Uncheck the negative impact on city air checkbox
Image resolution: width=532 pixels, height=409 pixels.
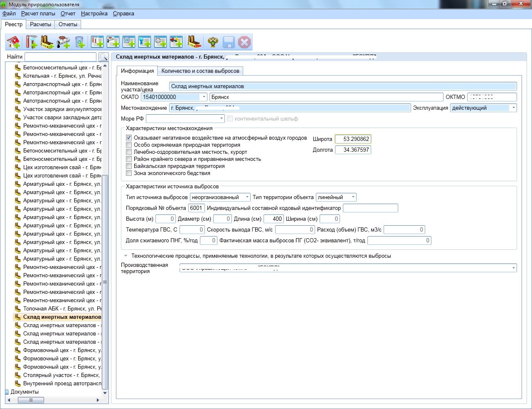coord(129,138)
